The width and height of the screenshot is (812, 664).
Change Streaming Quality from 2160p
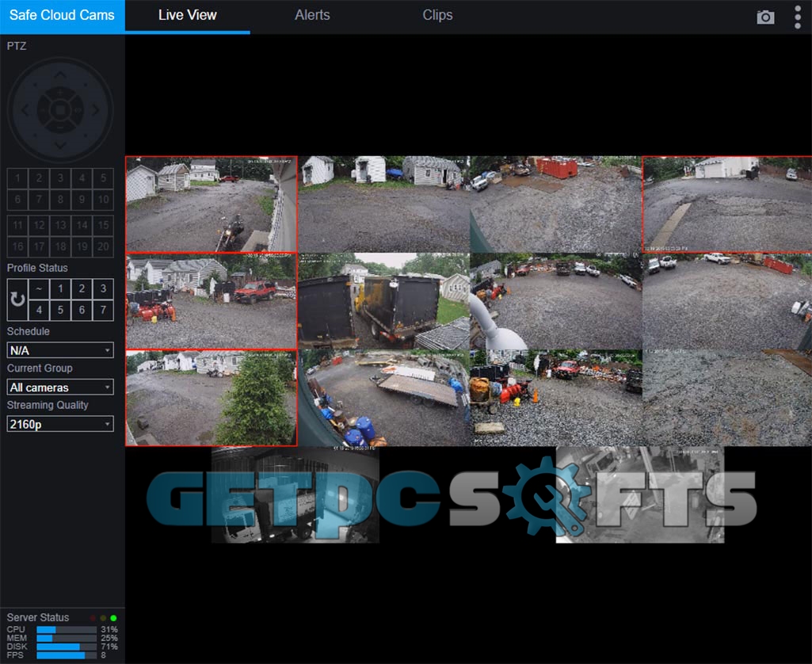[60, 424]
